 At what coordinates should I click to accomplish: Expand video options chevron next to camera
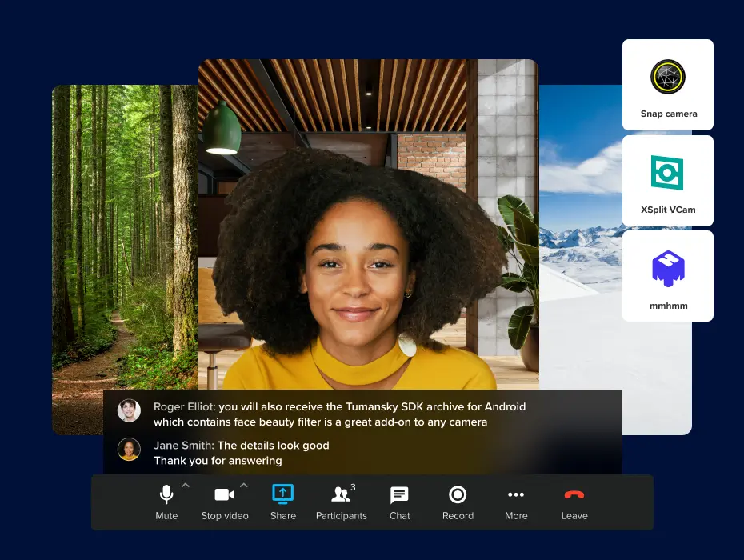click(x=244, y=486)
